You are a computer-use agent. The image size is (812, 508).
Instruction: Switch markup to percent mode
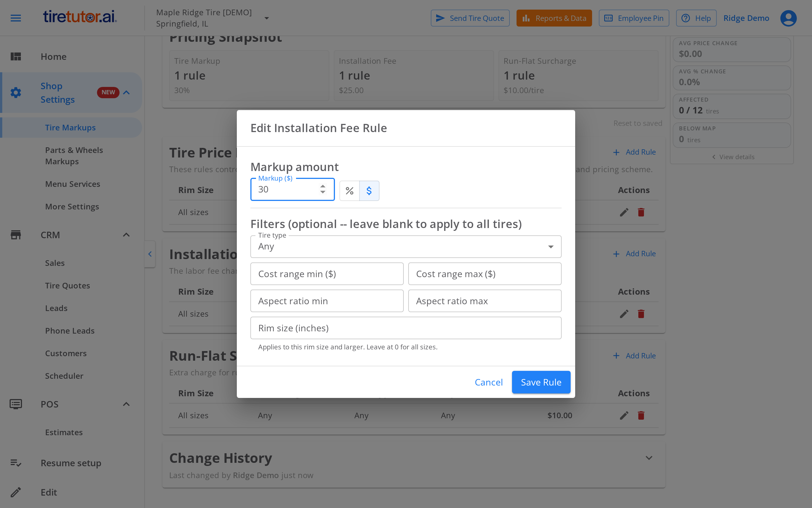coord(349,191)
